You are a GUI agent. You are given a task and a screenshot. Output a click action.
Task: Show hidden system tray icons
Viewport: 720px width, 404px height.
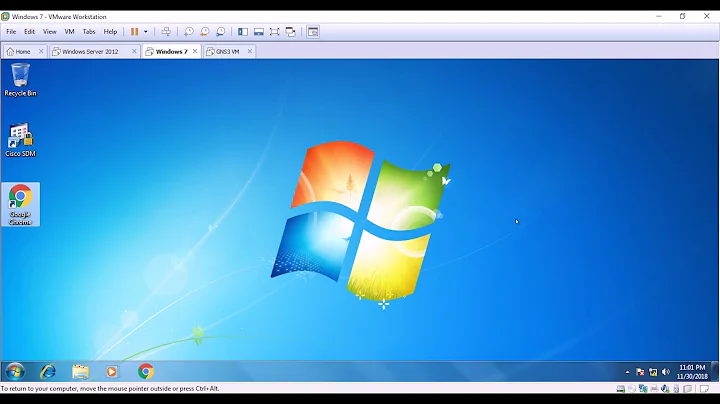tap(627, 372)
